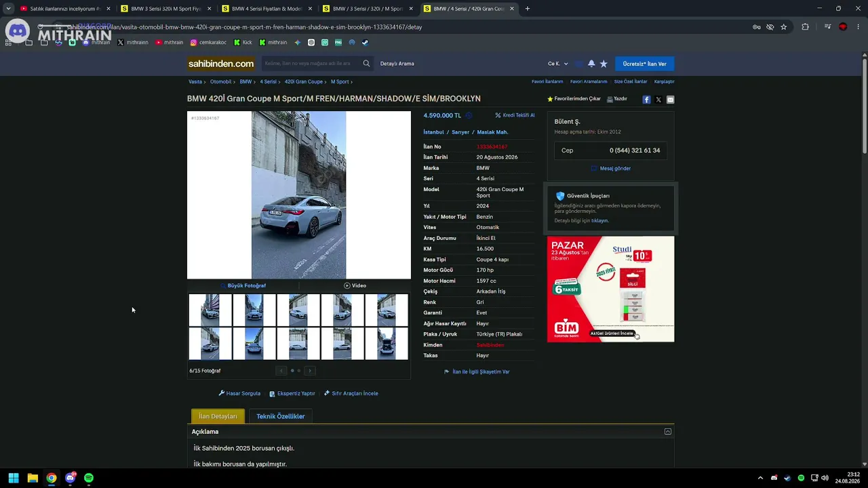This screenshot has width=868, height=488.
Task: Click the sahibinden.com logo
Action: click(221, 64)
